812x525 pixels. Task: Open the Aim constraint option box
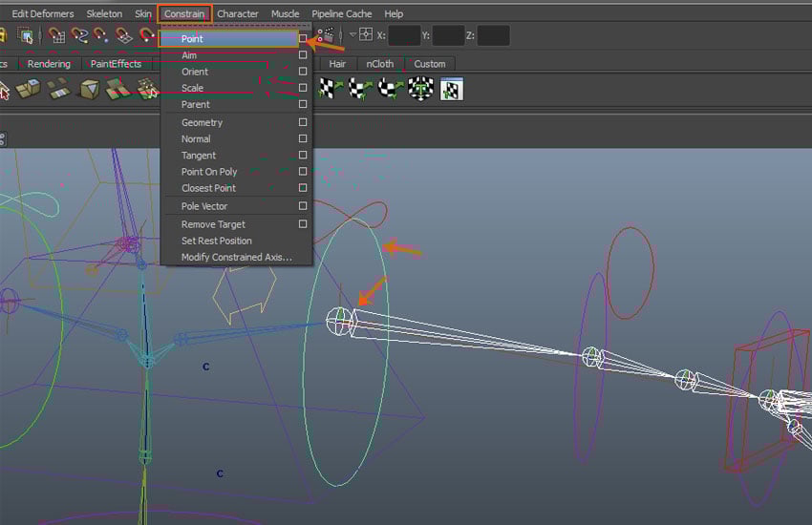pos(303,55)
